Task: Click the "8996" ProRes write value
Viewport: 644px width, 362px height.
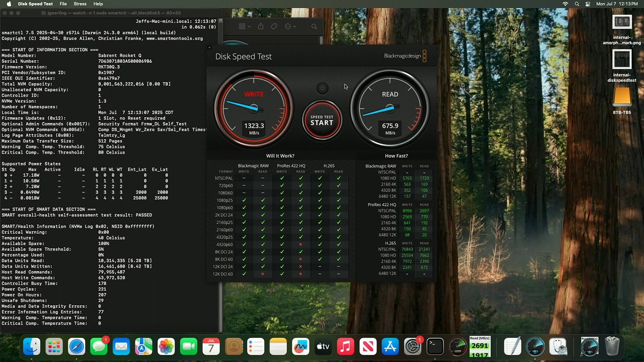Action: click(x=407, y=211)
